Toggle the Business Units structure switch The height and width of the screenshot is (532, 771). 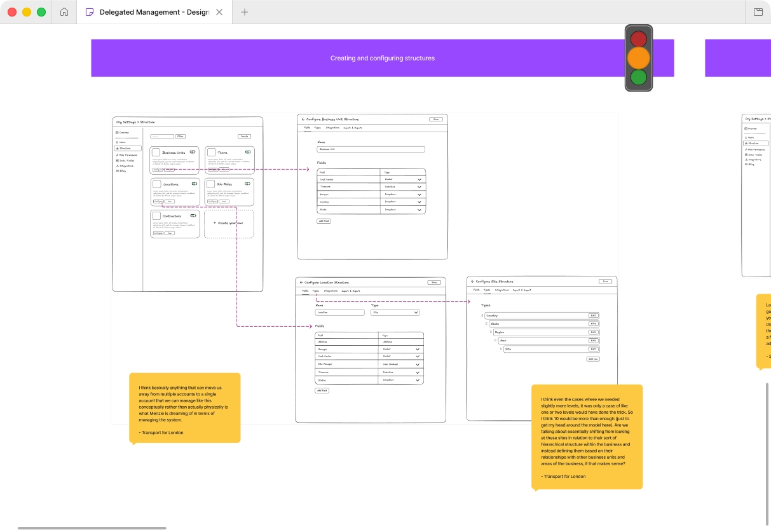point(193,152)
